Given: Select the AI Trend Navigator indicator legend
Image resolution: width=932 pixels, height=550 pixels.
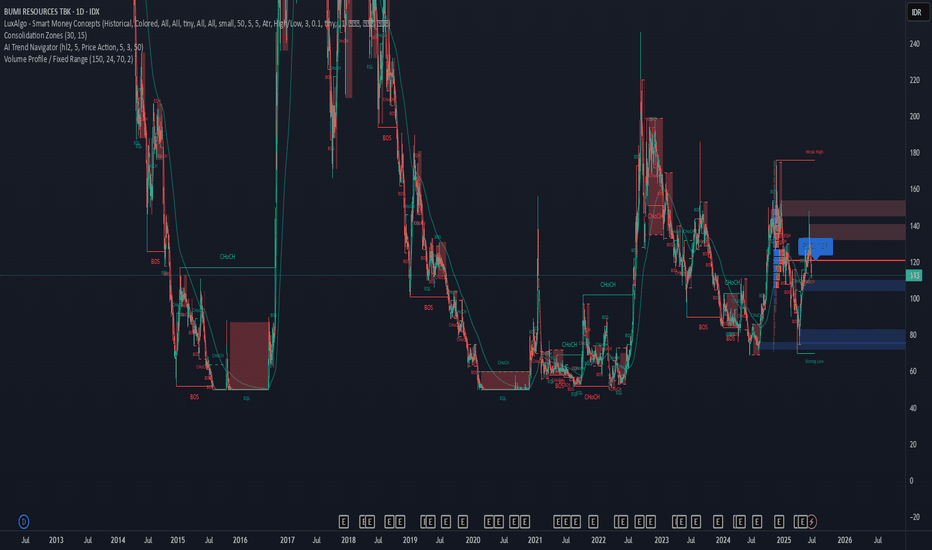Looking at the screenshot, I should point(74,47).
